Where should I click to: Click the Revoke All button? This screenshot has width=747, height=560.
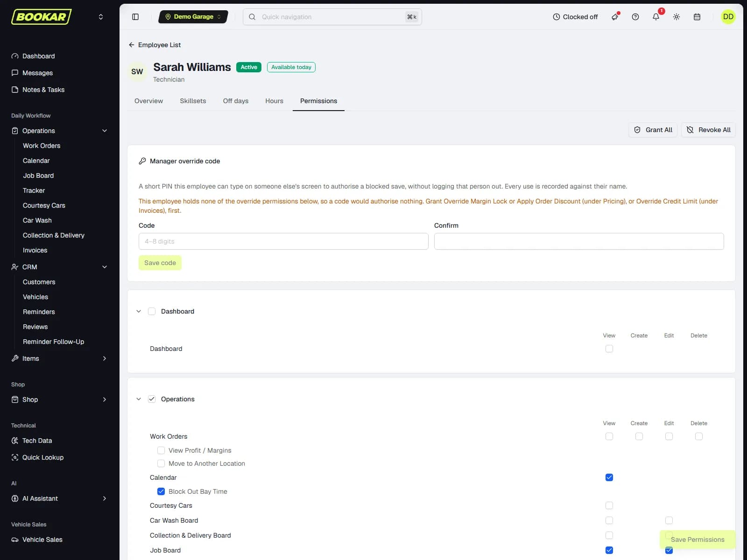708,130
